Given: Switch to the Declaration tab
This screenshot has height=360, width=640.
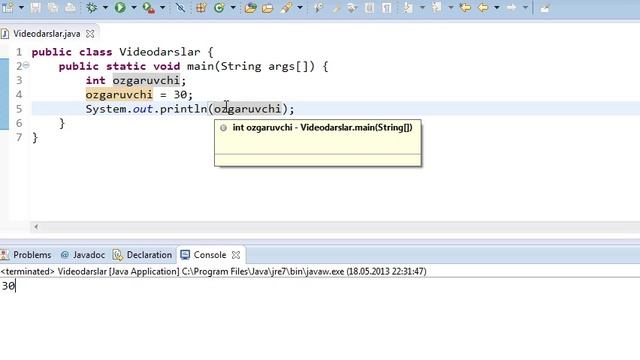Looking at the screenshot, I should pos(149,255).
